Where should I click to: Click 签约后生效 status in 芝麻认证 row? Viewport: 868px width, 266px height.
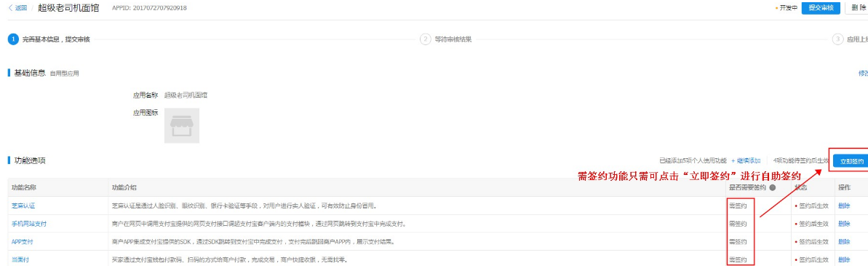811,206
